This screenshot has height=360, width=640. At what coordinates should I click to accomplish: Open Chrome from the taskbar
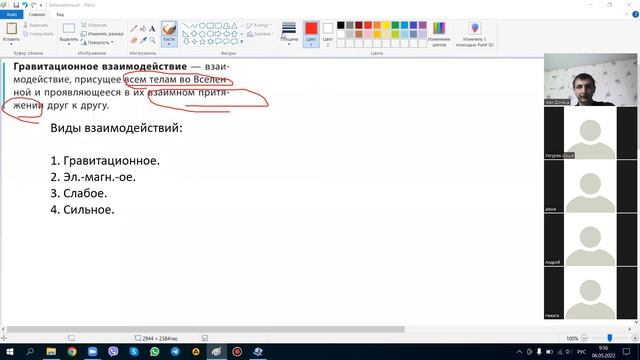coord(72,351)
